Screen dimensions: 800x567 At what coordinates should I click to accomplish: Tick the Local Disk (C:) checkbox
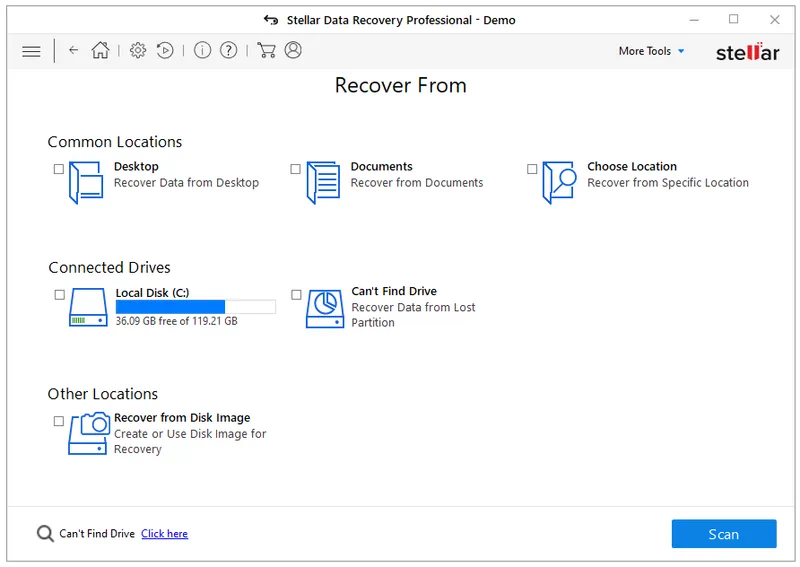(x=60, y=295)
